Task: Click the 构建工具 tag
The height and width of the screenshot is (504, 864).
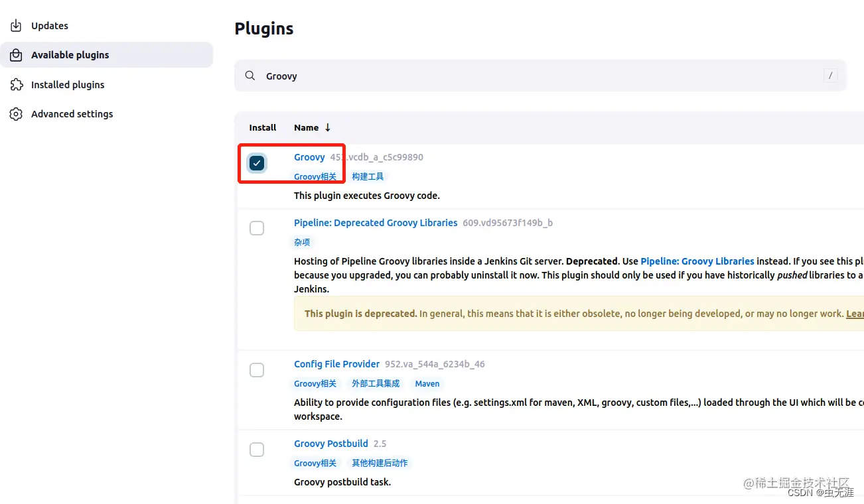Action: pyautogui.click(x=368, y=176)
